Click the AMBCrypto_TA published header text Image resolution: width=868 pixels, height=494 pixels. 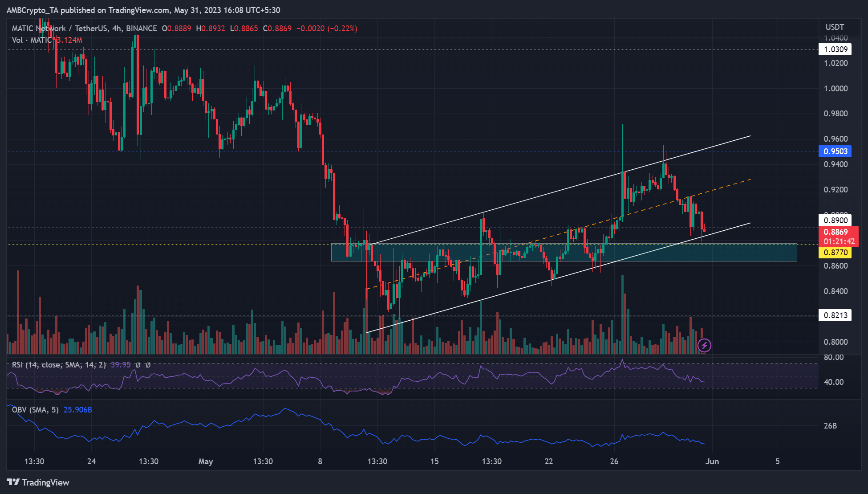[143, 10]
